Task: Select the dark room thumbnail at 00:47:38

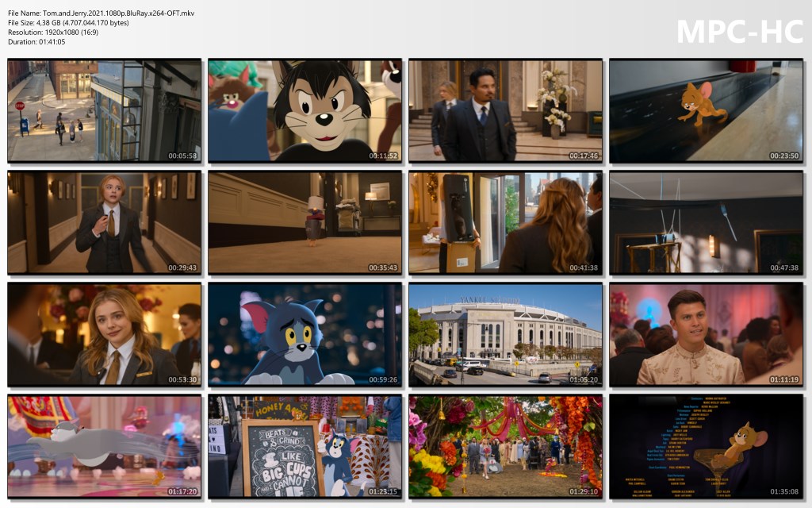Action: (706, 223)
